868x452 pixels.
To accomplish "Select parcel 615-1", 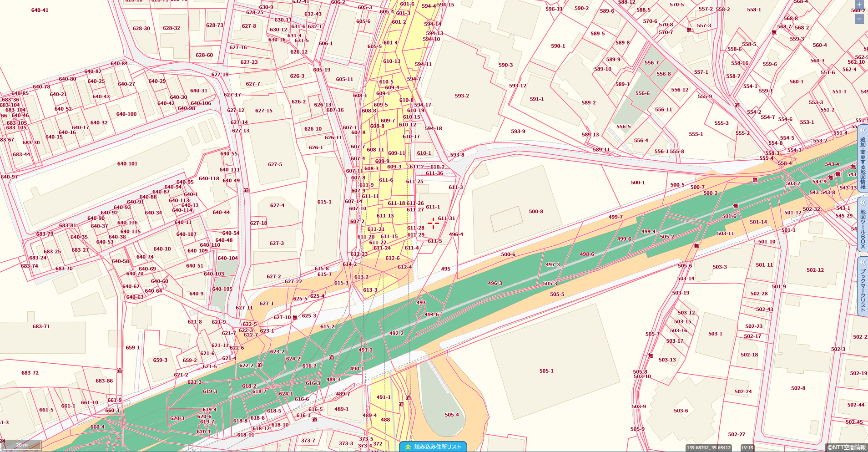I will pyautogui.click(x=324, y=202).
